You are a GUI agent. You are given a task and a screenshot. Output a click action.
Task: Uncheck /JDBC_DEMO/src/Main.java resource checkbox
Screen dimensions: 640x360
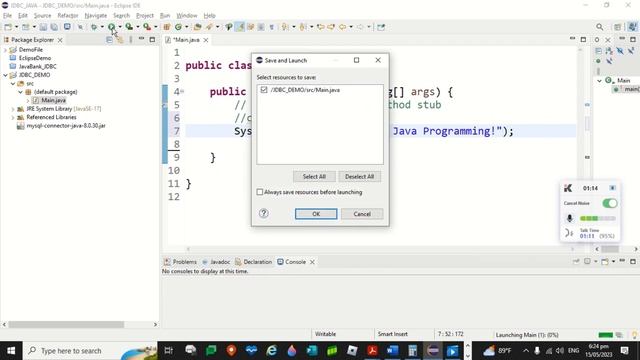pos(264,90)
